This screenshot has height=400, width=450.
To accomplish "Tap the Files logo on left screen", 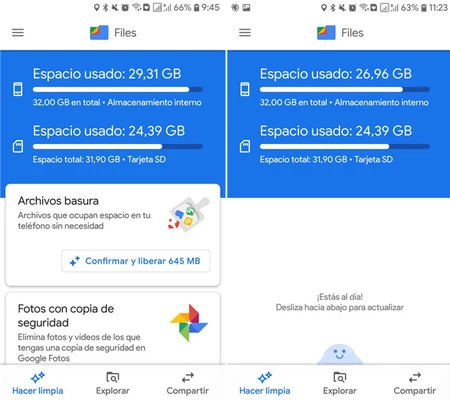I will coord(99,33).
